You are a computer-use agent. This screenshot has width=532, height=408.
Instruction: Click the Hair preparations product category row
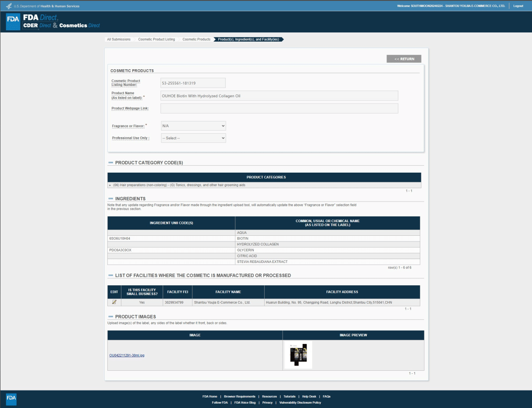click(x=264, y=185)
